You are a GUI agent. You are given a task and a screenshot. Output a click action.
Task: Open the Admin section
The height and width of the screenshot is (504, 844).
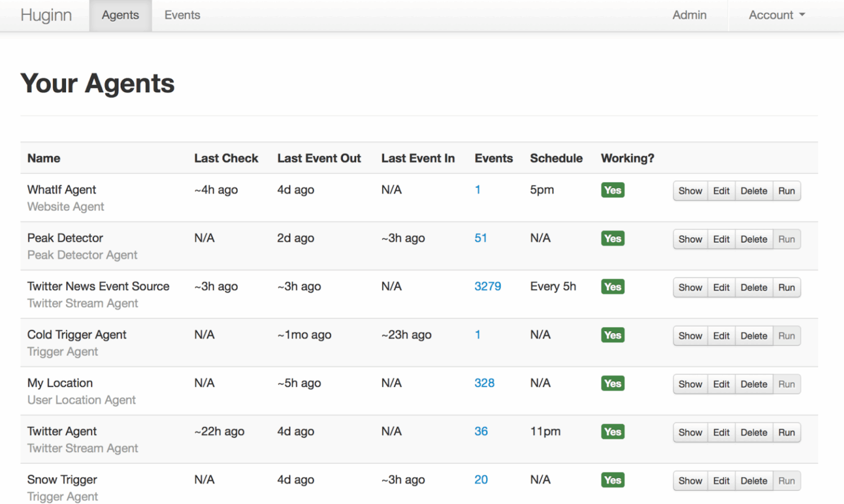point(689,15)
